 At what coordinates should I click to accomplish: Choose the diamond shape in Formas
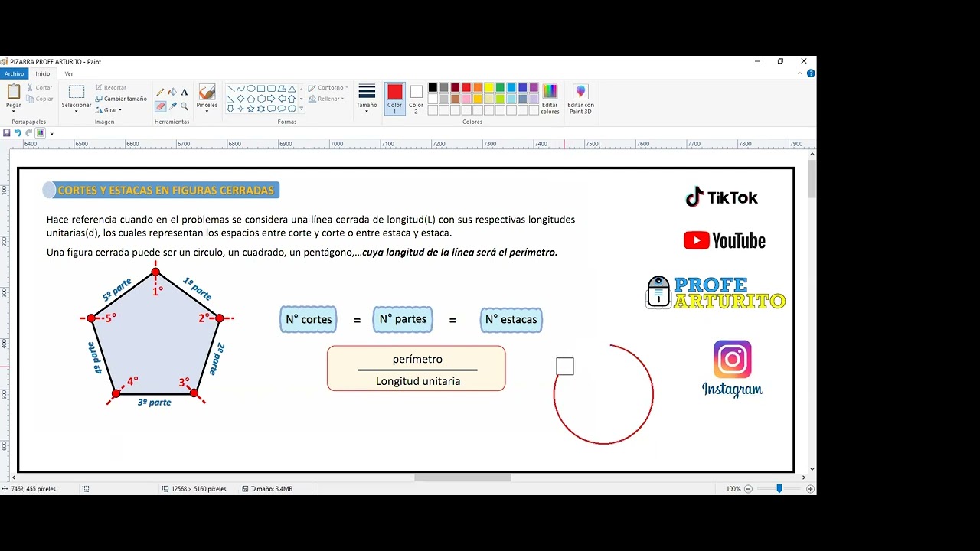pos(240,99)
